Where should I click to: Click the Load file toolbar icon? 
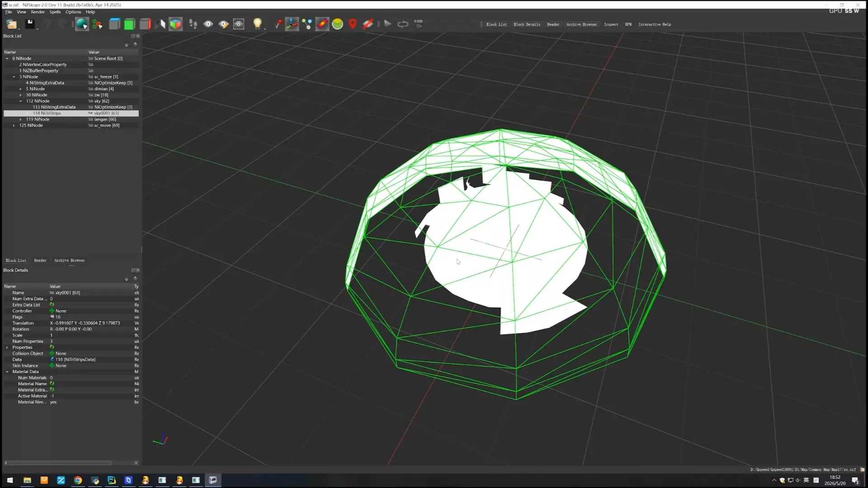(11, 24)
